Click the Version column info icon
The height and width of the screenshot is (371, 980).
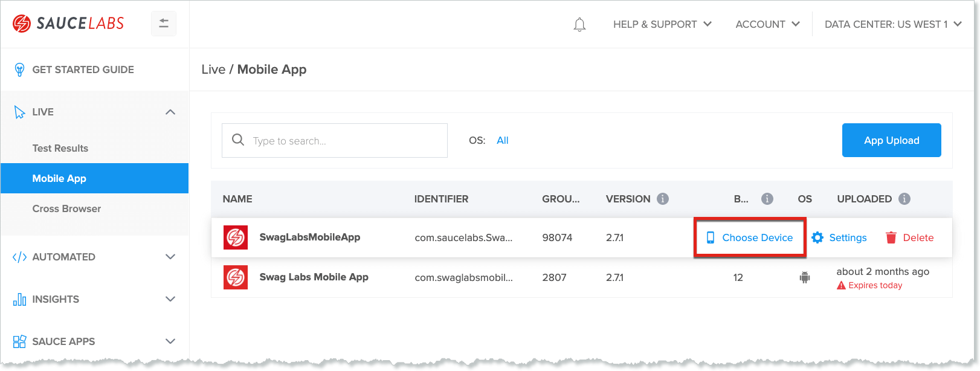coord(663,199)
